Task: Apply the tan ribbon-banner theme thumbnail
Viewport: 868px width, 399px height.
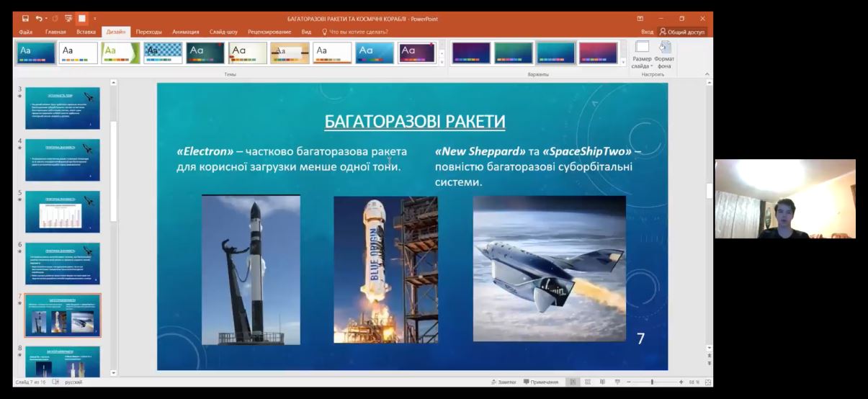Action: 290,53
